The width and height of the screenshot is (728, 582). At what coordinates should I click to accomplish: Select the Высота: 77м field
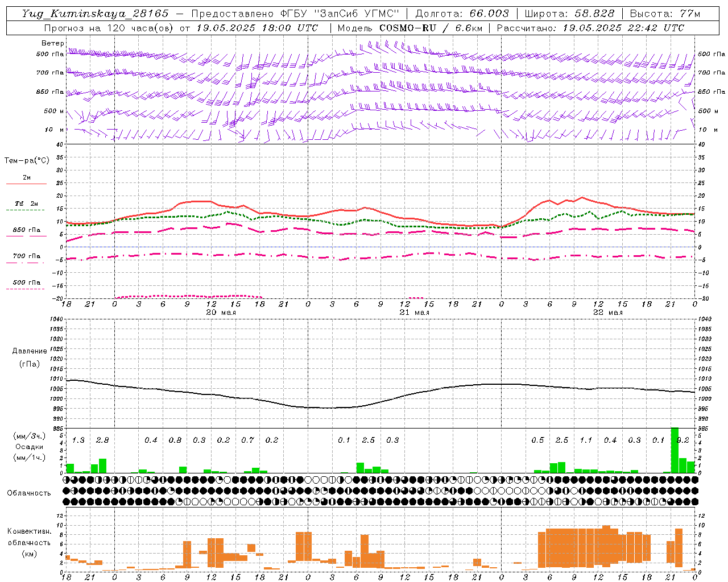click(665, 14)
